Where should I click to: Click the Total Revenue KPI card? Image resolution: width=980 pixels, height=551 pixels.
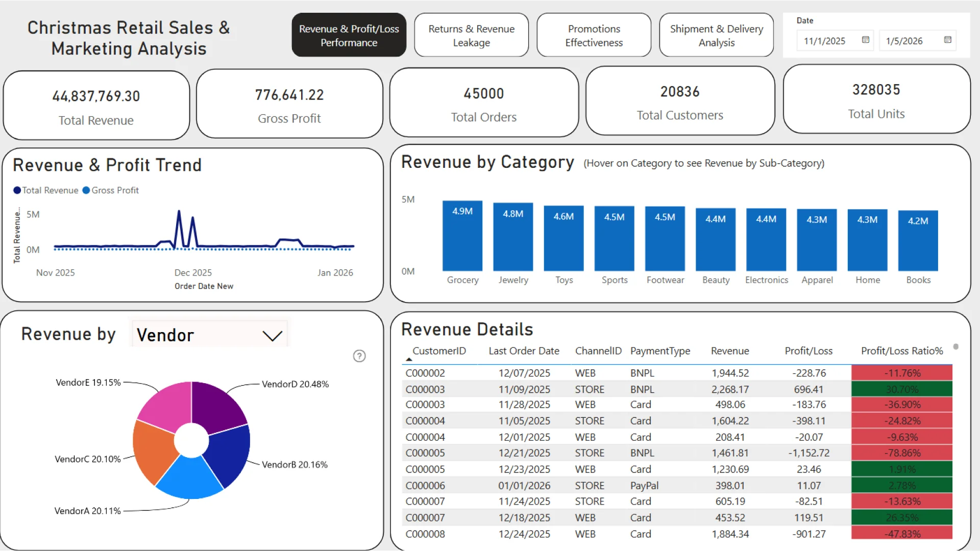[96, 105]
